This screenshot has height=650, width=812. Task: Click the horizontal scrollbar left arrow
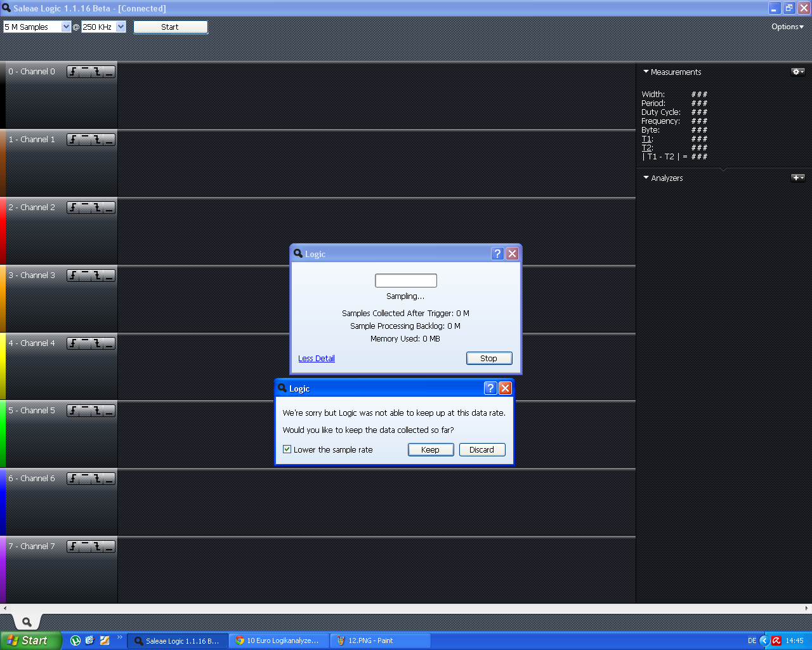click(x=5, y=608)
